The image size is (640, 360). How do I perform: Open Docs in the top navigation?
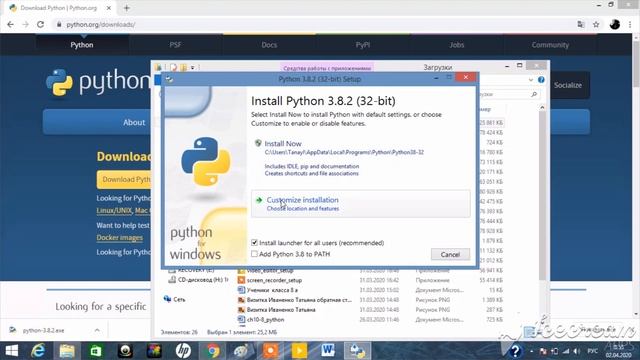(x=269, y=45)
